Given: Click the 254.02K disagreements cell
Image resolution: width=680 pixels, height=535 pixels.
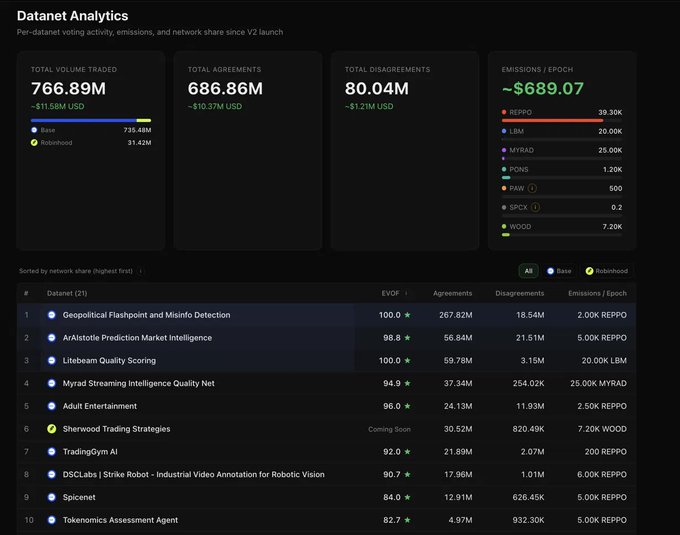Looking at the screenshot, I should [528, 383].
